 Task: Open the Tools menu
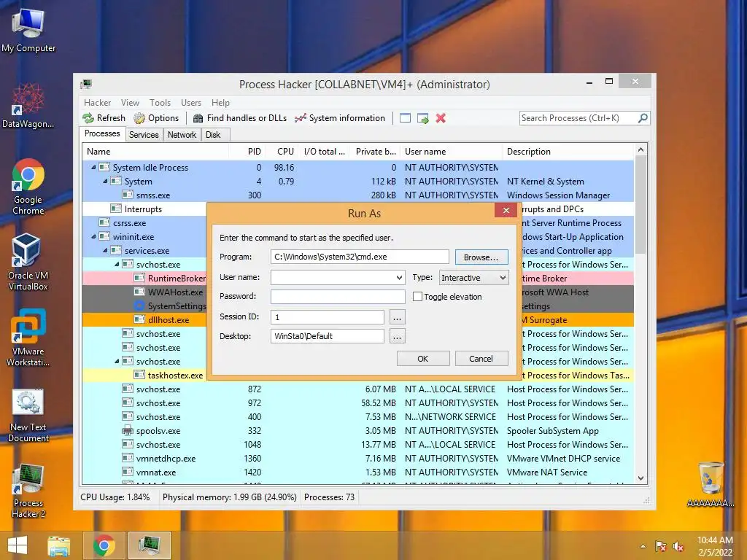tap(160, 102)
